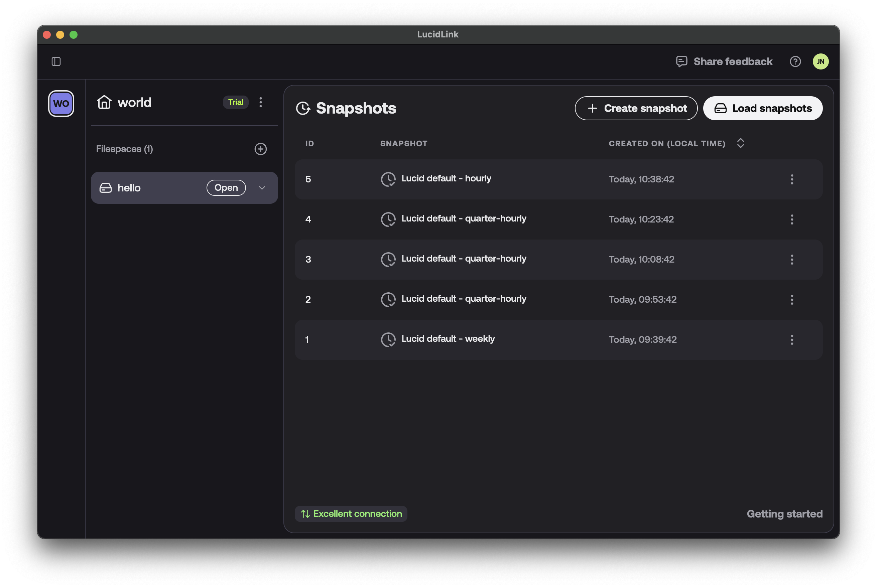Viewport: 877px width, 588px height.
Task: Click Share feedback link
Action: coord(733,61)
